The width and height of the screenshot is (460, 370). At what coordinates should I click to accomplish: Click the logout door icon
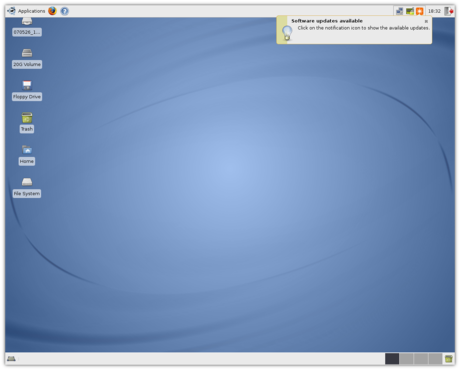coord(449,11)
